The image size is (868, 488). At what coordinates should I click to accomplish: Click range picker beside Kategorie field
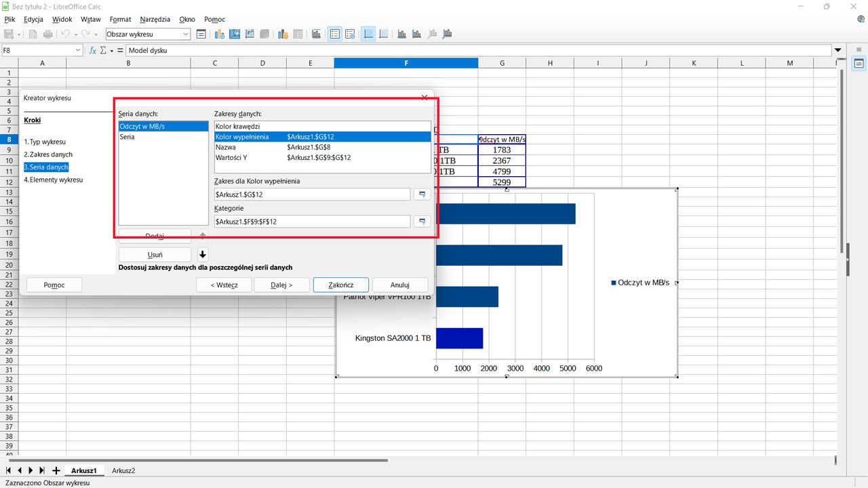pyautogui.click(x=422, y=221)
